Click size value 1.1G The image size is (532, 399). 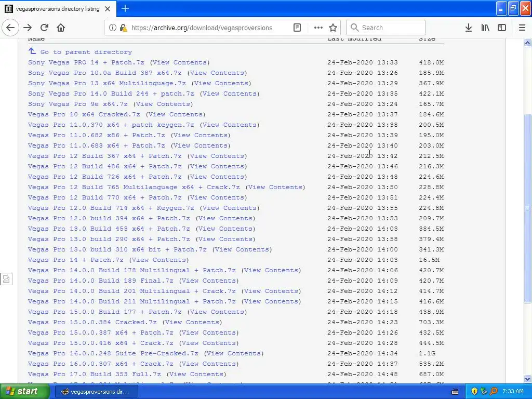(x=427, y=353)
